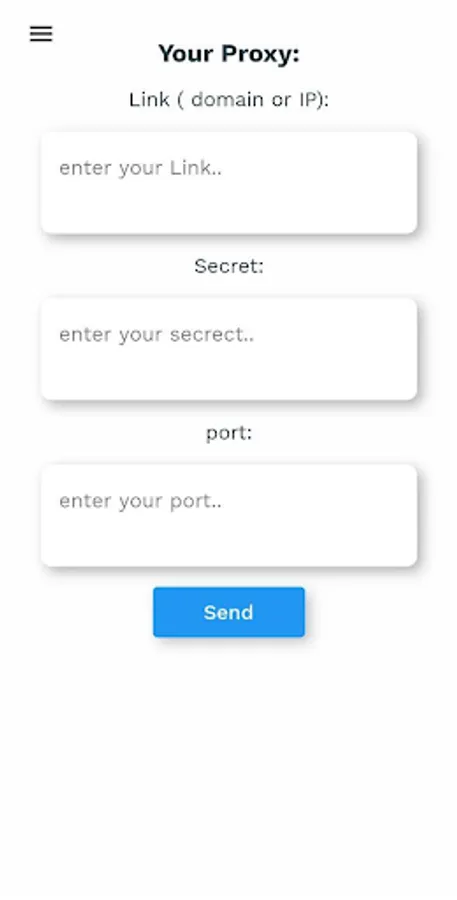Viewport: 457px width, 900px height.
Task: Focus the Secret input field
Action: (x=228, y=349)
